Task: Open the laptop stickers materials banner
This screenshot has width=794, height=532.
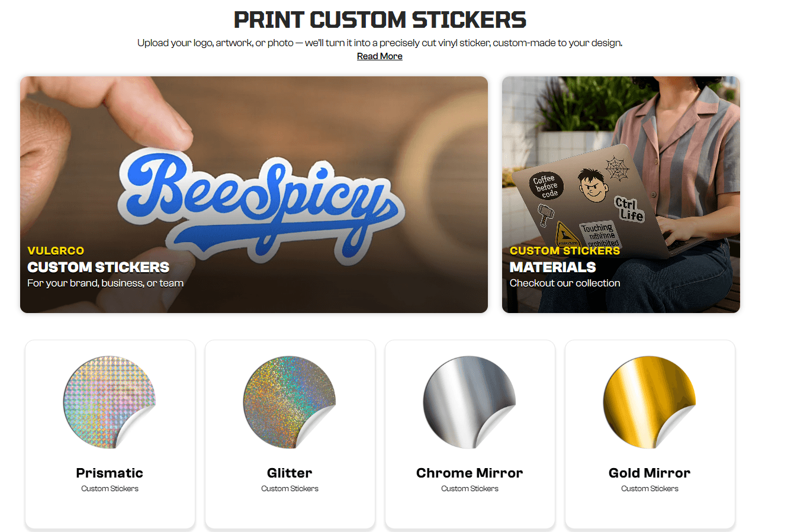Action: [x=621, y=195]
